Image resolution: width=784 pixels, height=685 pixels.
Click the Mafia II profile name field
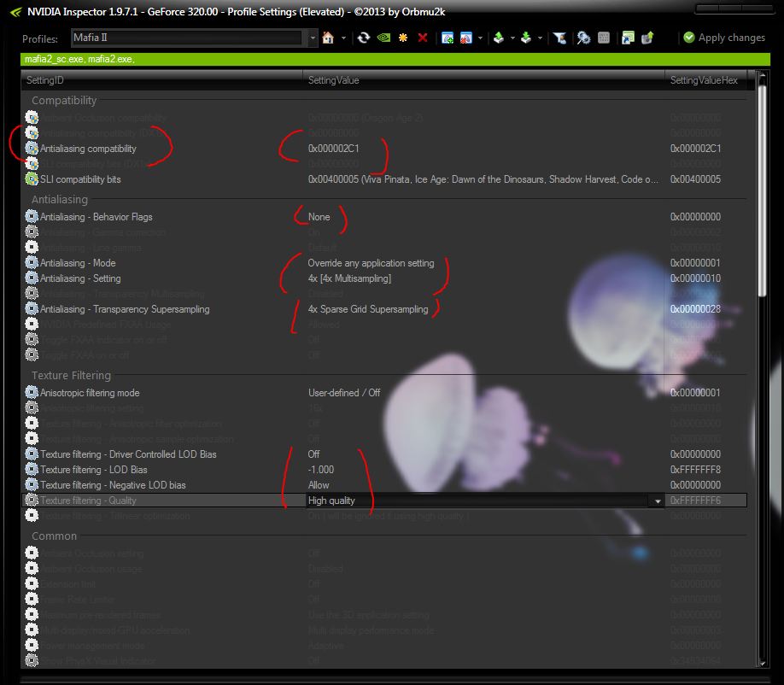point(187,38)
